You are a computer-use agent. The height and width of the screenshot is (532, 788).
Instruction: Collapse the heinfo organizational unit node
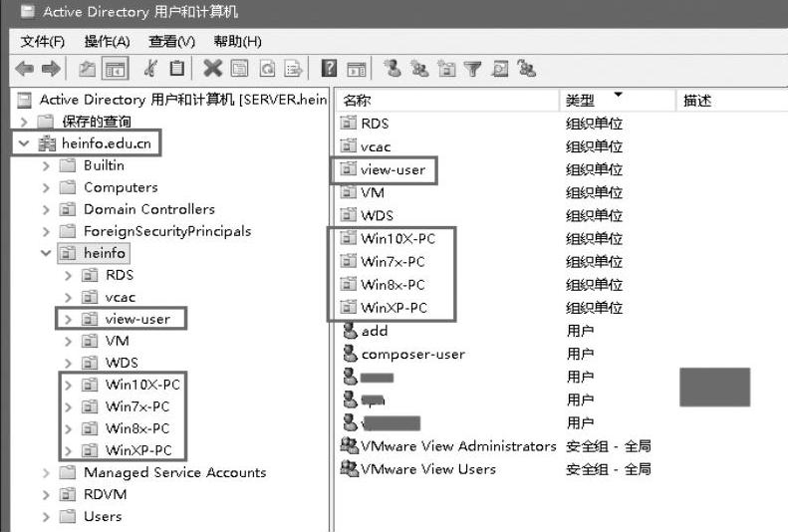click(x=46, y=253)
